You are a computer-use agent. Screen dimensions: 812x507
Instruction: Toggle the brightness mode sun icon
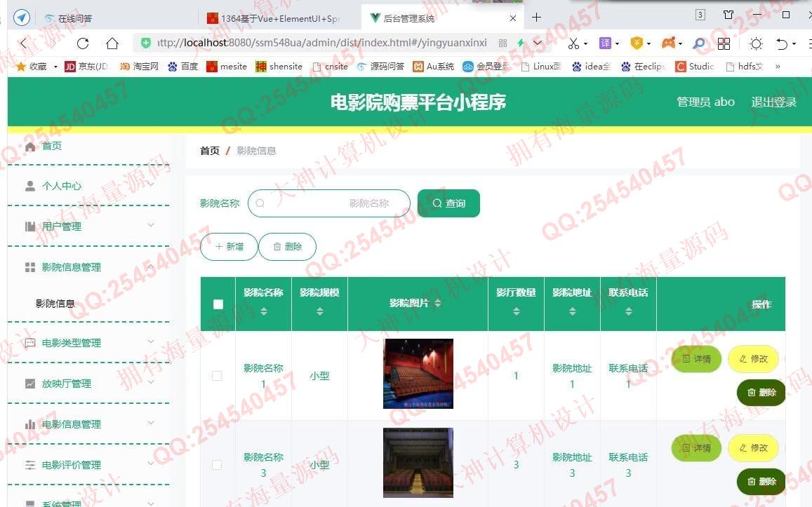756,43
